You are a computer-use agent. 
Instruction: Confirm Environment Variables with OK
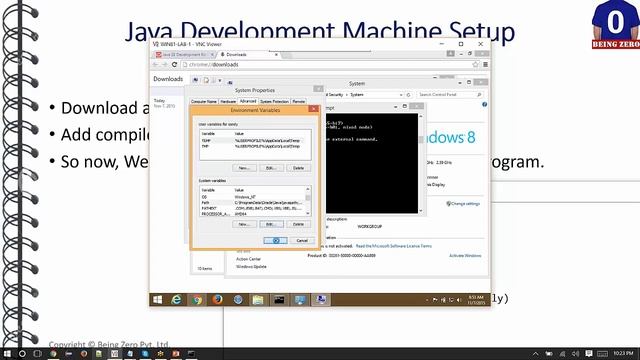[x=276, y=241]
